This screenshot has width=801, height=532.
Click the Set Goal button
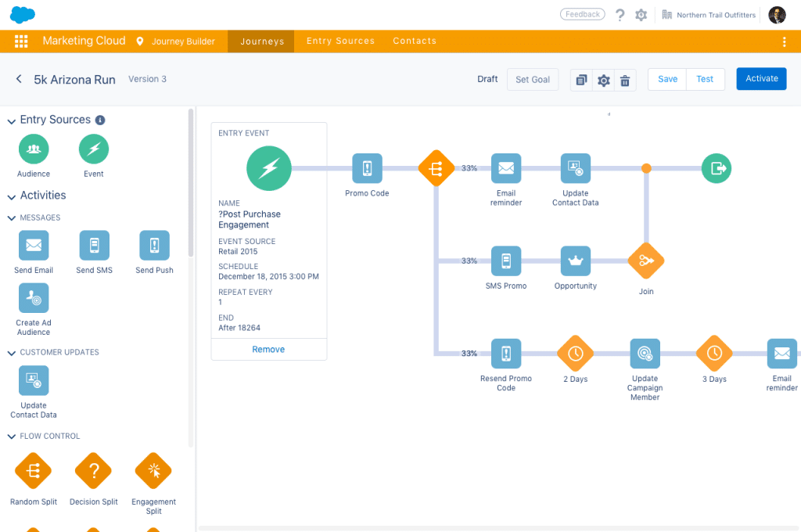(532, 80)
